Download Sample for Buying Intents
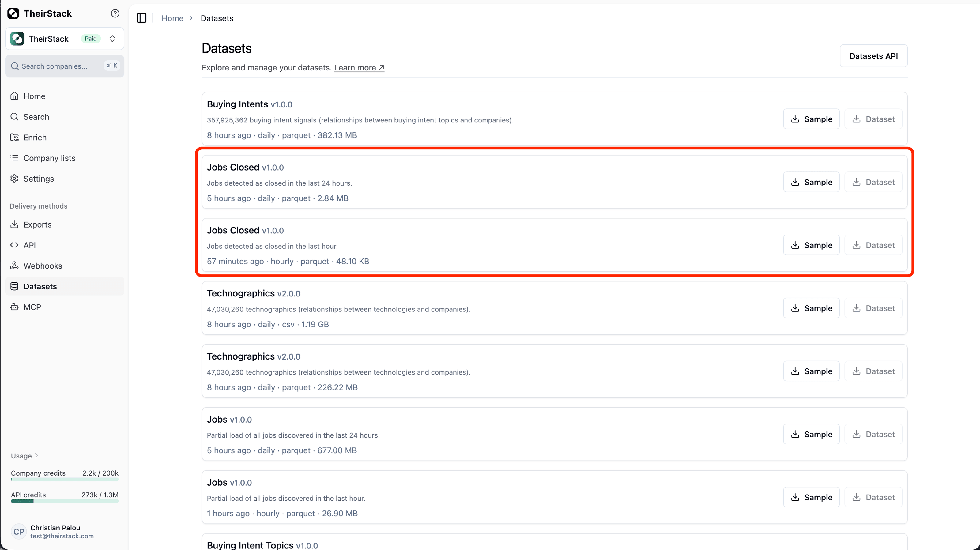This screenshot has height=550, width=980. point(811,119)
